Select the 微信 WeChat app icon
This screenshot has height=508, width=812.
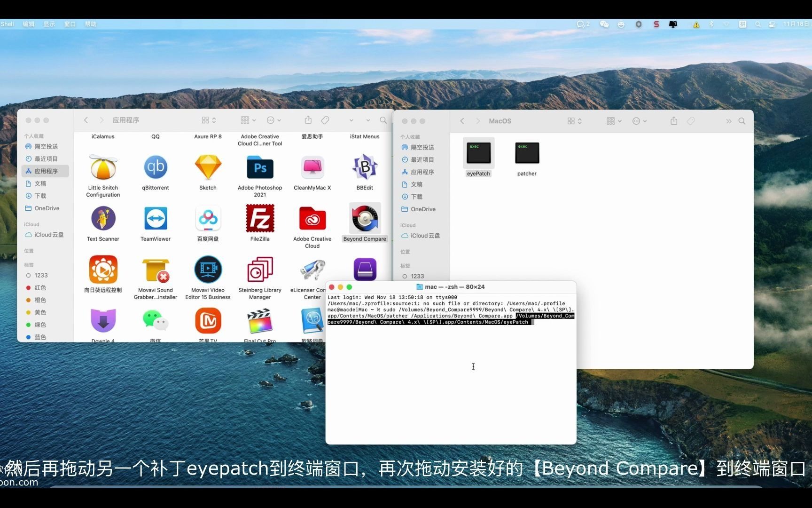click(156, 321)
